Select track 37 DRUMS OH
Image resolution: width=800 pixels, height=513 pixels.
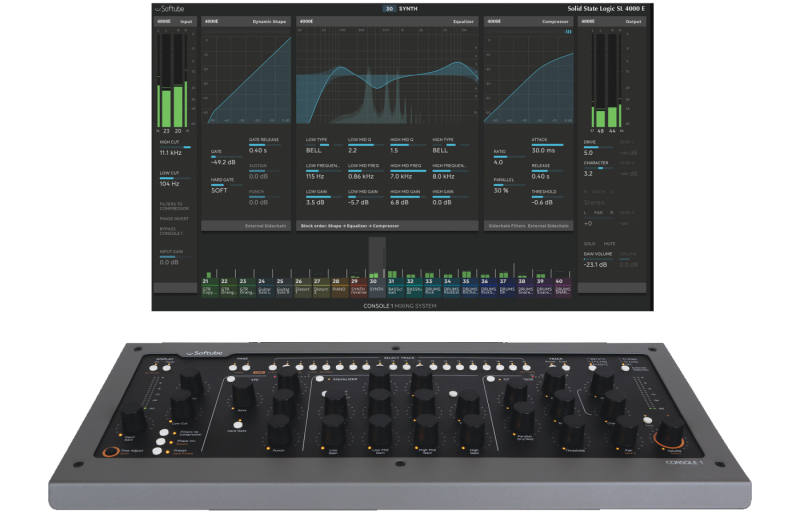coord(507,287)
